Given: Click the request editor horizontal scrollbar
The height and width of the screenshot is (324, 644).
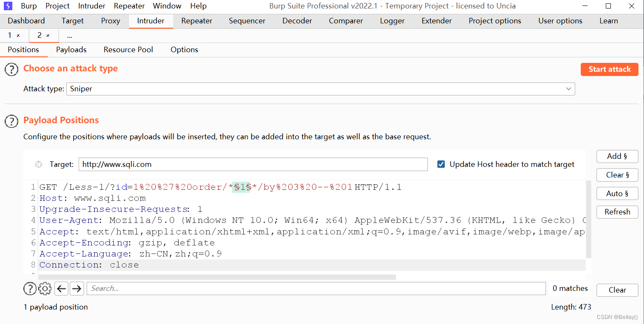Looking at the screenshot, I should click(x=217, y=277).
